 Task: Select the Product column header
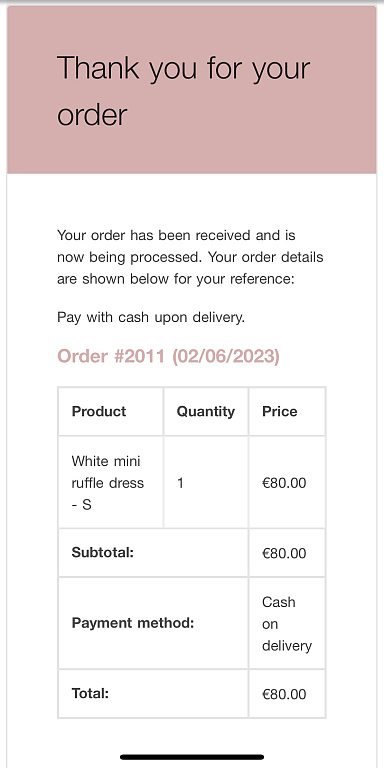111,411
